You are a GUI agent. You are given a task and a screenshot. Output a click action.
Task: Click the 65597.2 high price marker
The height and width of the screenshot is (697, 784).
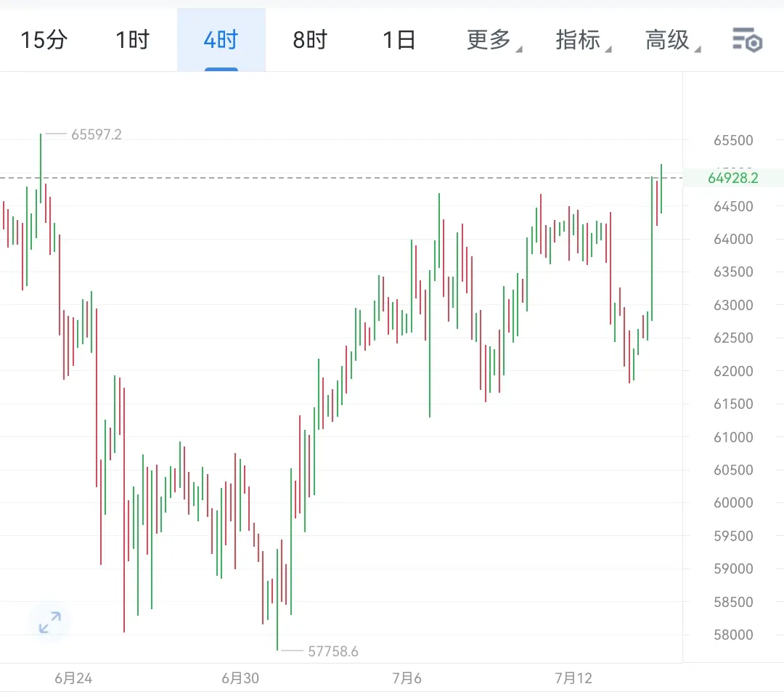point(96,134)
